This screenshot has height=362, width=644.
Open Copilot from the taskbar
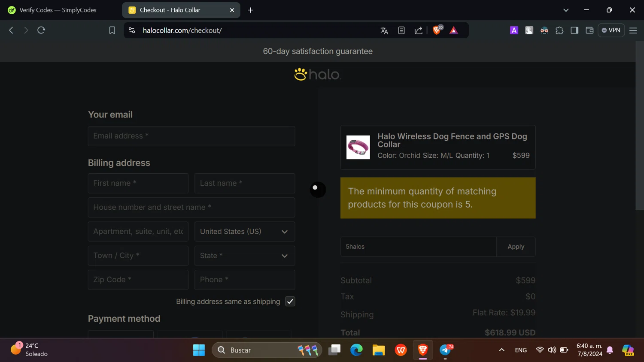[x=628, y=350]
